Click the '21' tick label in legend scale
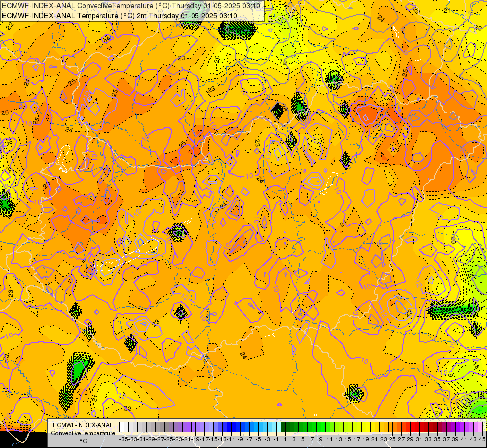Image resolution: width=487 pixels, height=448 pixels. click(x=375, y=439)
